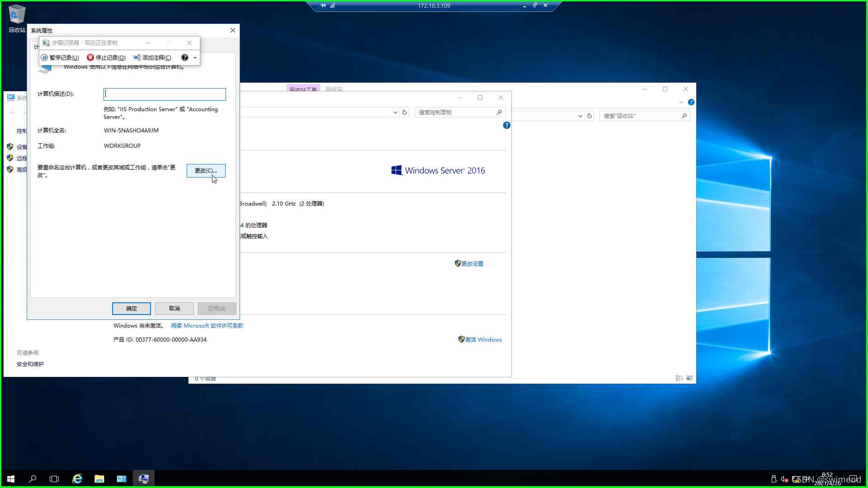Search Recycle Bin input field
Viewport: 868px width, 488px height.
click(640, 116)
